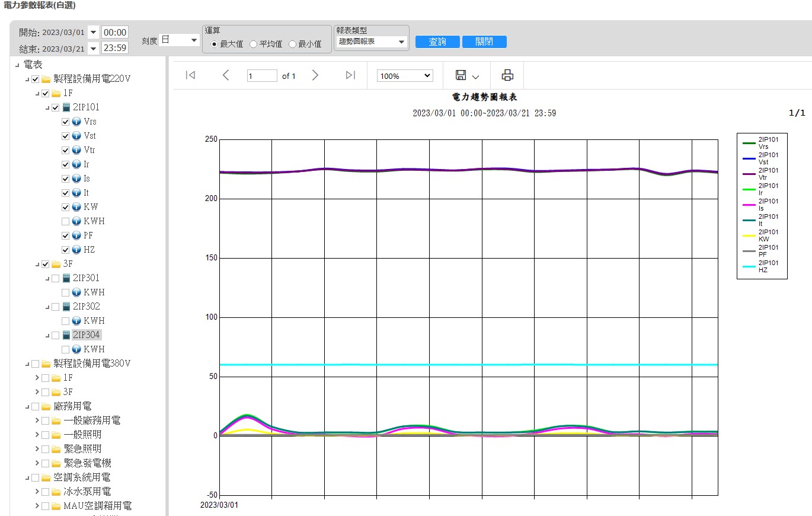The image size is (812, 516).
Task: Click the Vrs legend entry
Action: coord(762,142)
